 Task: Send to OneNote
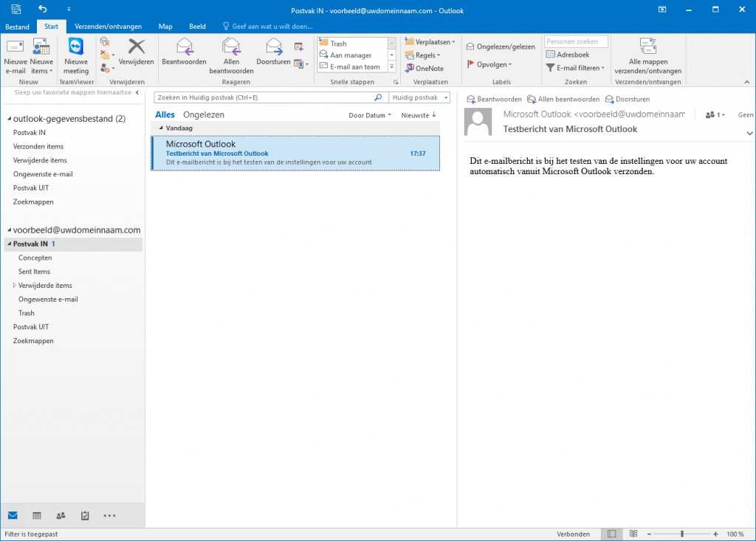click(425, 69)
